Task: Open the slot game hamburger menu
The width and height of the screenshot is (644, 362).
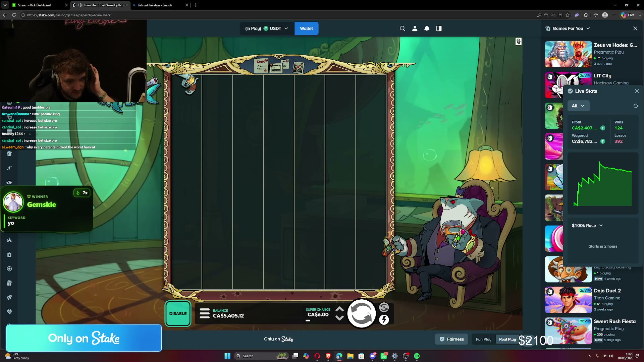Action: click(x=205, y=313)
